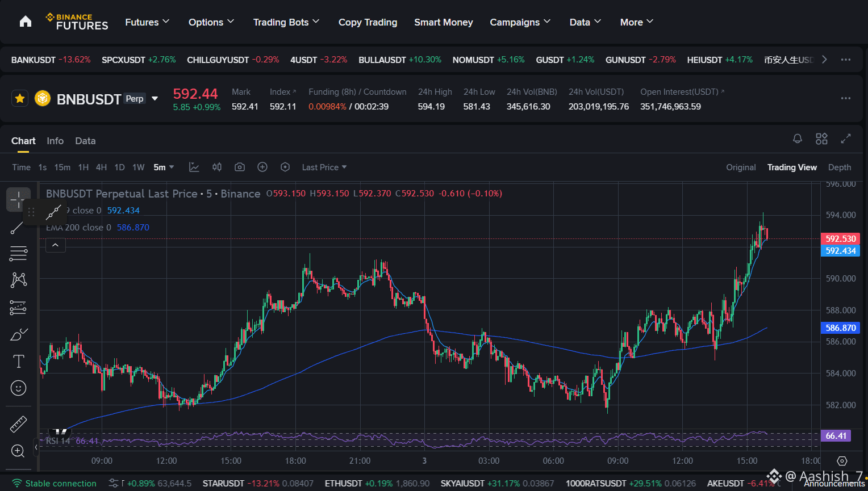The image size is (868, 491).
Task: Select the ruler measure tool
Action: pos(18,424)
